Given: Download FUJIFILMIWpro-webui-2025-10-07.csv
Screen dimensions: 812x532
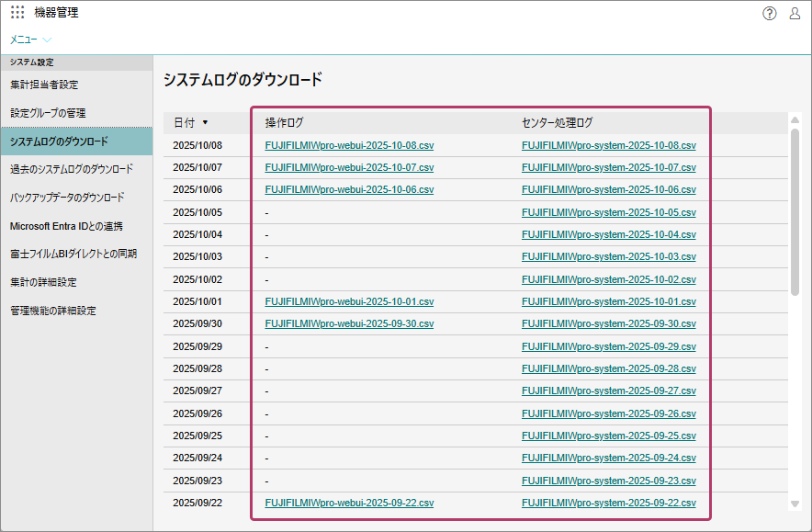Looking at the screenshot, I should [349, 168].
